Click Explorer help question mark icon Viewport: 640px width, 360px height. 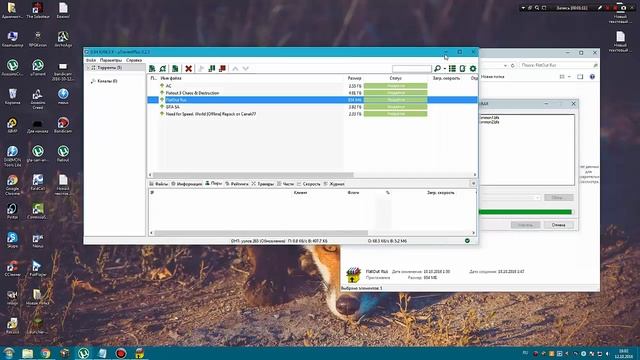(x=592, y=77)
